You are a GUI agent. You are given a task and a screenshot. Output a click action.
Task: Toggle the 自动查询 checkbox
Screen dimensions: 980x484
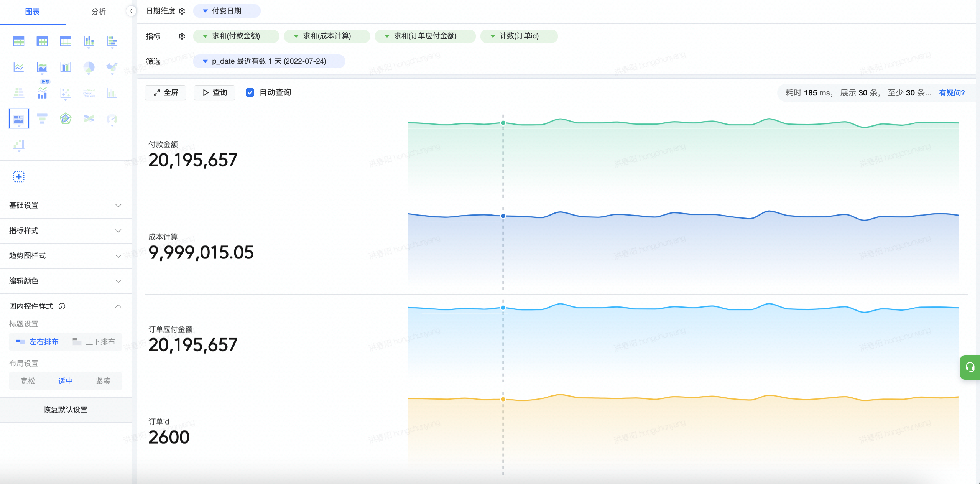(x=250, y=92)
